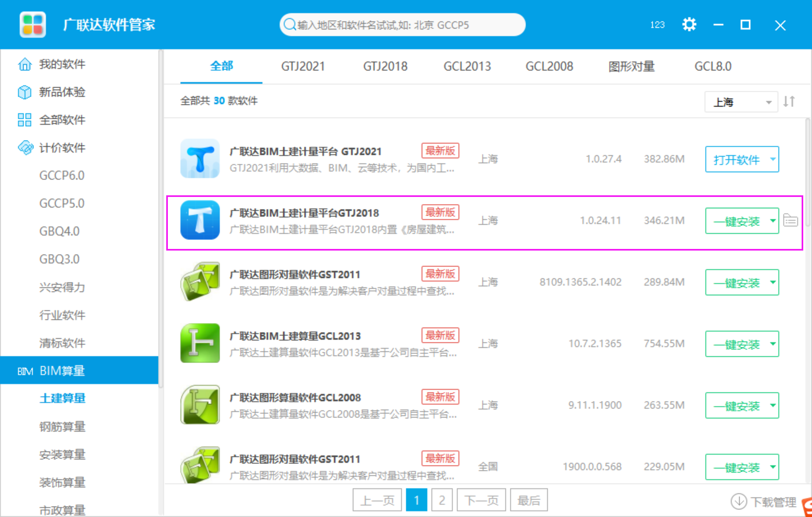Click the software list vertical scrollbar
812x517 pixels.
point(808,172)
